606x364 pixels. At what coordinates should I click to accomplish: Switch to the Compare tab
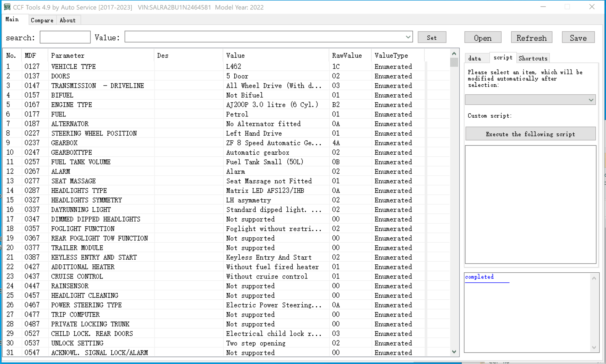(x=42, y=20)
